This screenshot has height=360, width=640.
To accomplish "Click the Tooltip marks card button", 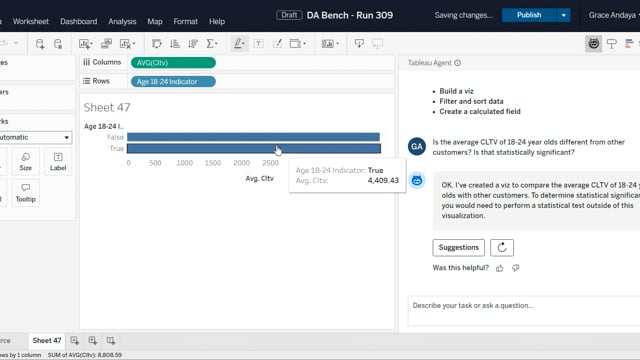I will (x=26, y=193).
